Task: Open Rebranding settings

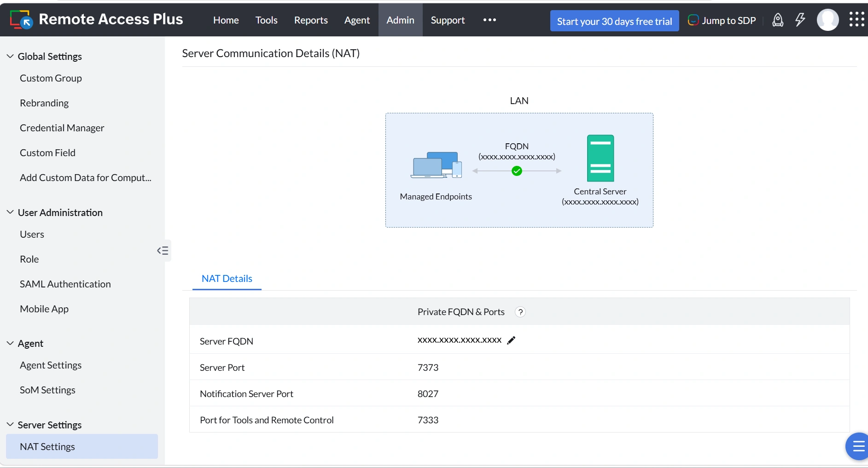Action: click(x=44, y=103)
